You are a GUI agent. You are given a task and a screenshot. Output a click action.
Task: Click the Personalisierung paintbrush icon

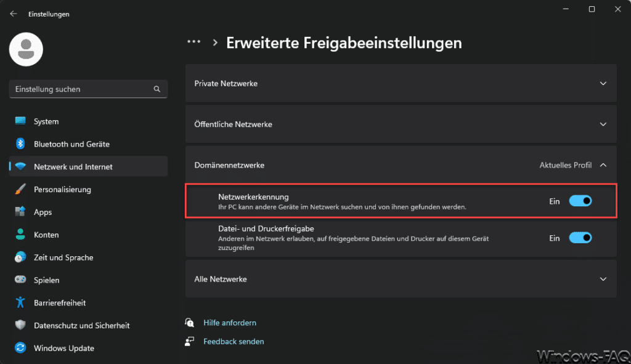(20, 189)
